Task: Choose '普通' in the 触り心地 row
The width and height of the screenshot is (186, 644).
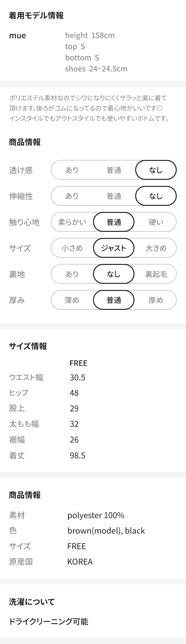Action: pos(114,222)
